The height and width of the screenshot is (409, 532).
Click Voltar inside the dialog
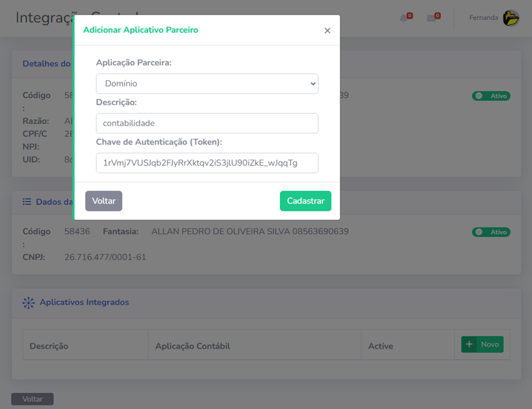(x=103, y=201)
